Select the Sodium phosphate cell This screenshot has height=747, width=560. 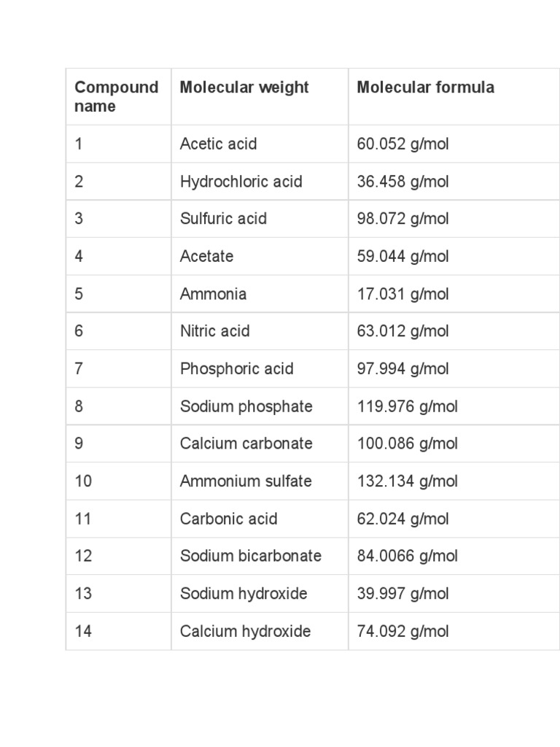(x=246, y=406)
